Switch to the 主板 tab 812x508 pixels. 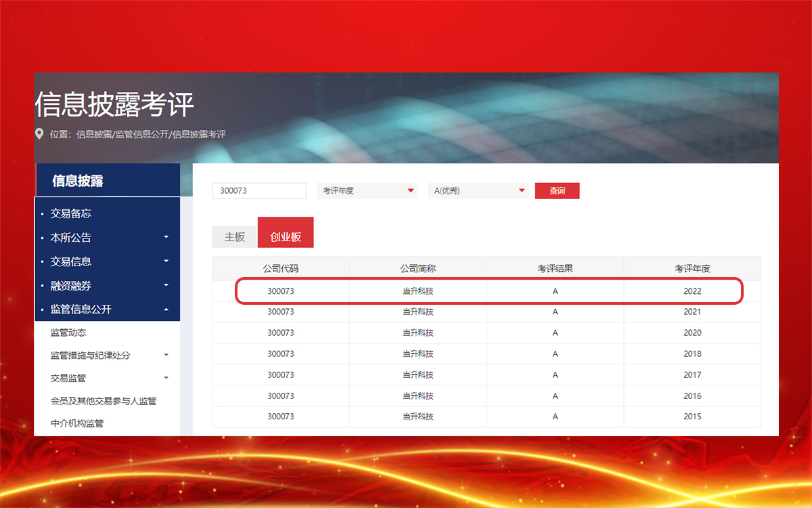[x=233, y=237]
